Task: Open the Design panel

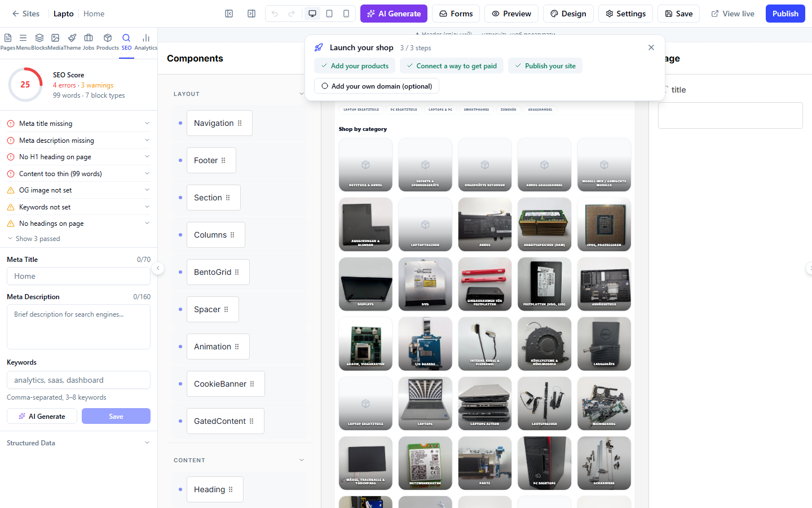Action: pos(568,14)
